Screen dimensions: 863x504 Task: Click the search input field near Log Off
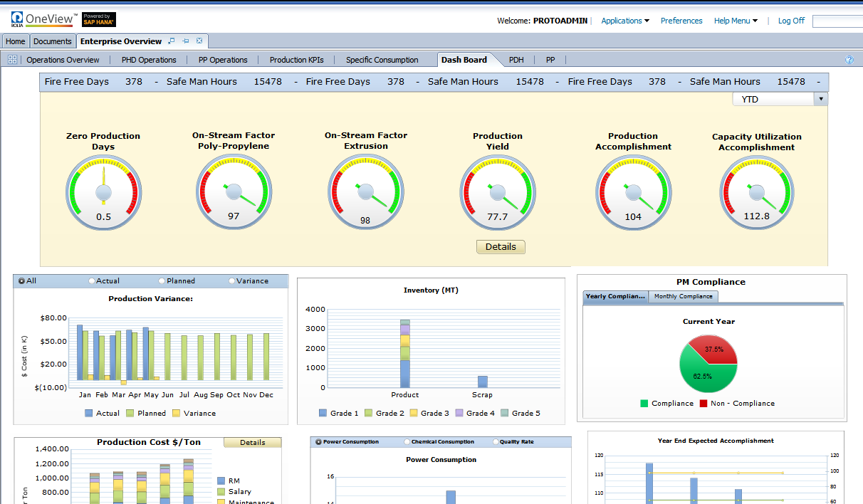837,21
